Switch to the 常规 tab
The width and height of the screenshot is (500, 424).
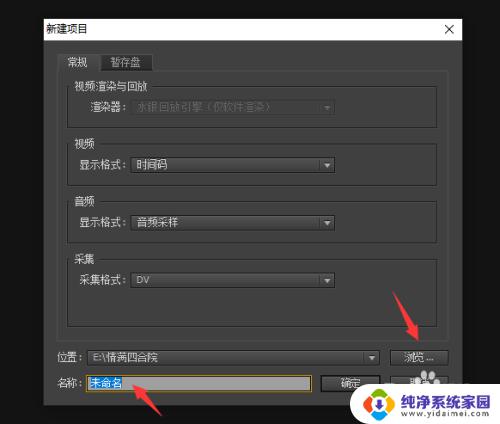click(78, 62)
